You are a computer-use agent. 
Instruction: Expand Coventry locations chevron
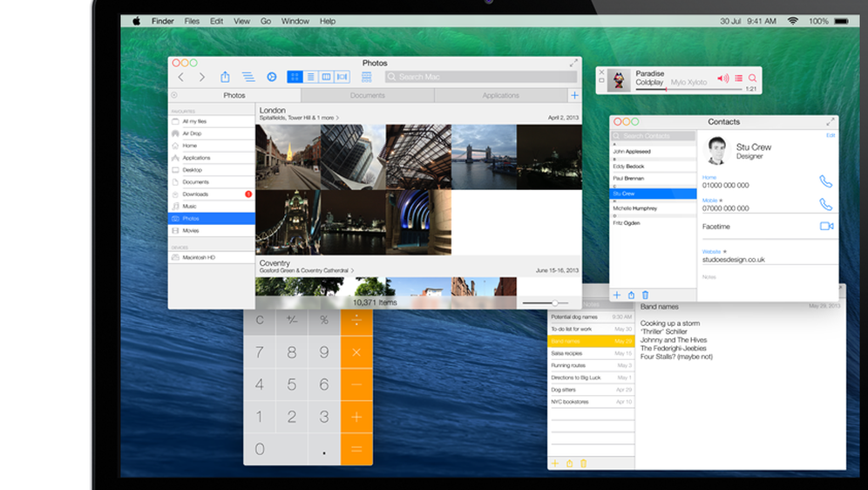pyautogui.click(x=352, y=271)
